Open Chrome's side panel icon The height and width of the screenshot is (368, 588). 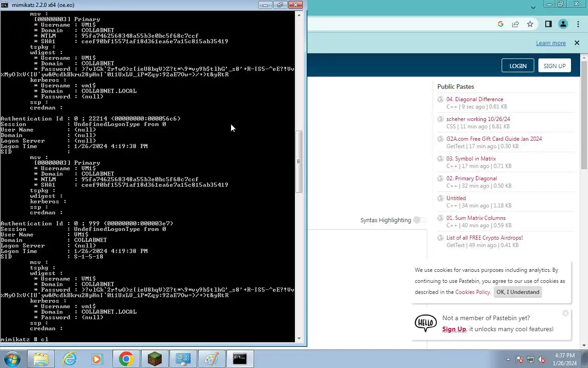548,24
